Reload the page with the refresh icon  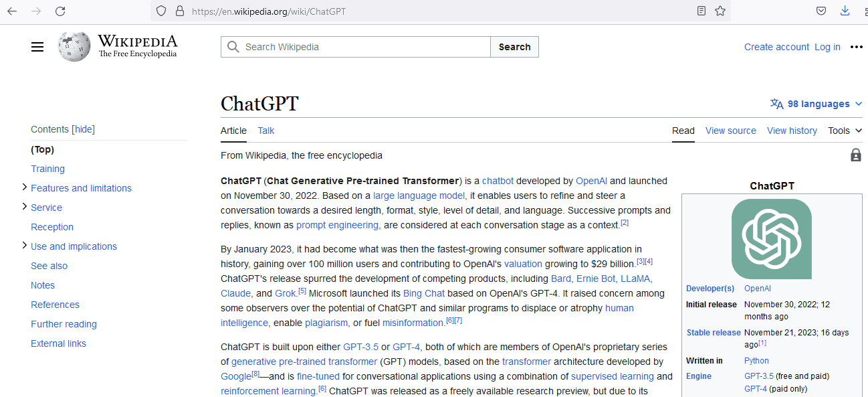coord(60,11)
